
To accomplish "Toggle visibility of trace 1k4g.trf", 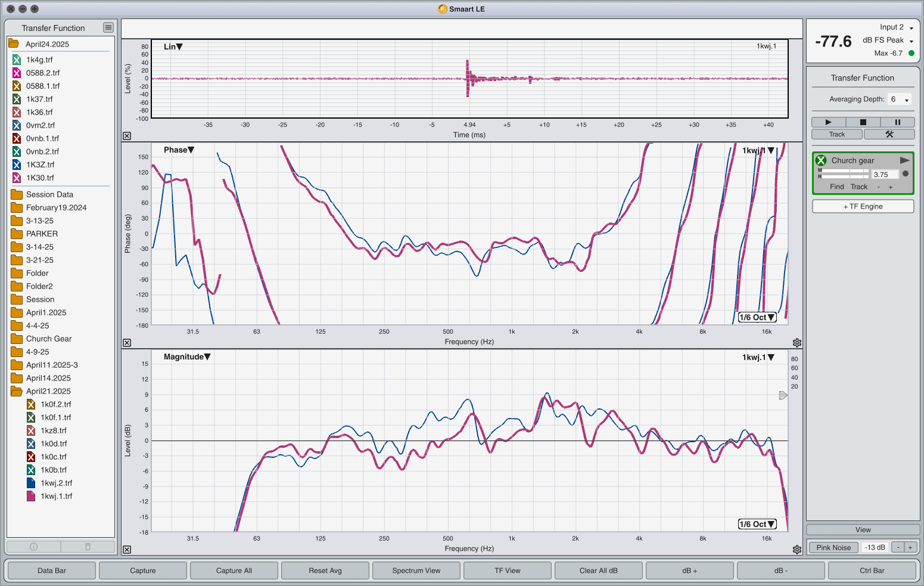I will (17, 60).
